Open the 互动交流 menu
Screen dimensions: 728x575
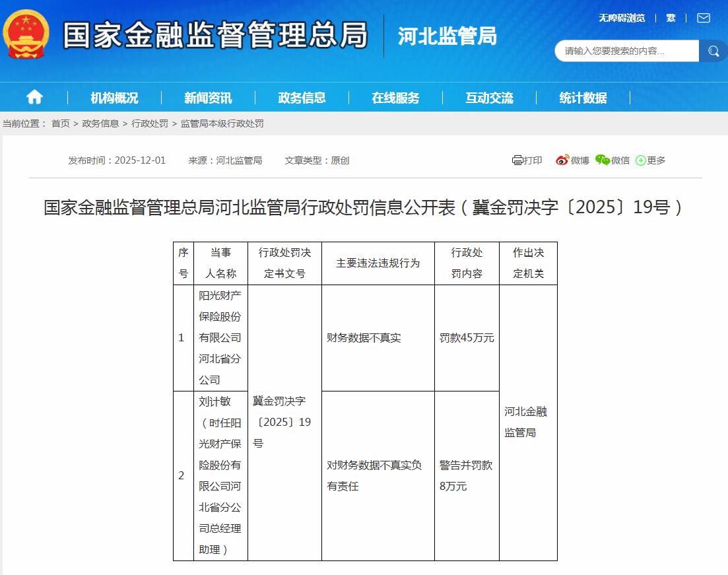tap(489, 98)
